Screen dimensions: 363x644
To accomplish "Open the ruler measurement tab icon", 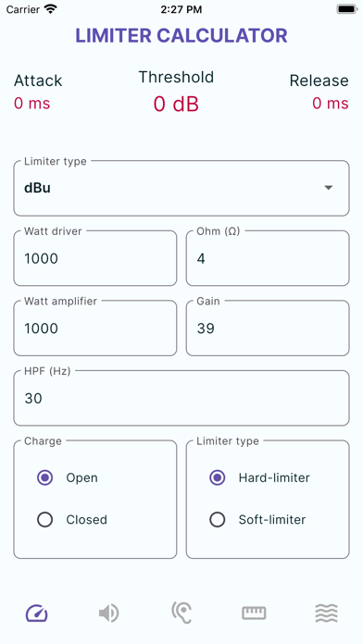I will 254,613.
